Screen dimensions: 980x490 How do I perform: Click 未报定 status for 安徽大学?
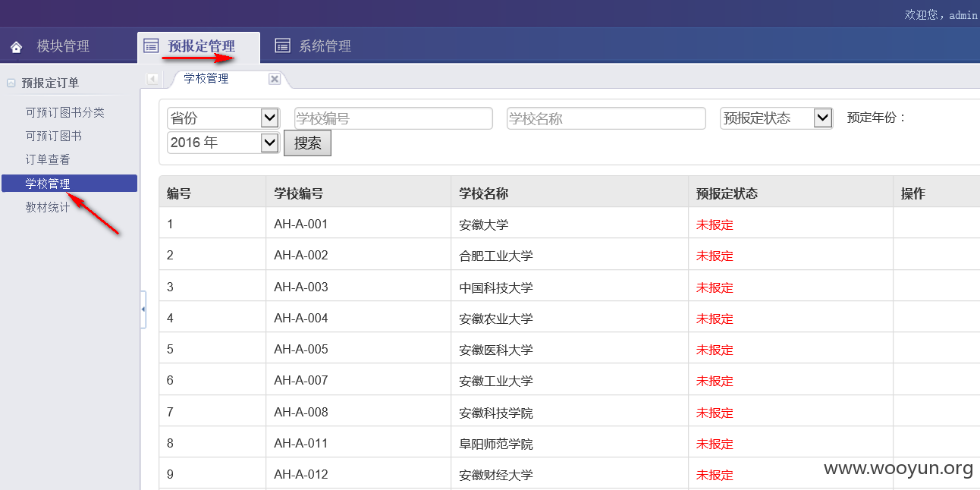(x=715, y=225)
